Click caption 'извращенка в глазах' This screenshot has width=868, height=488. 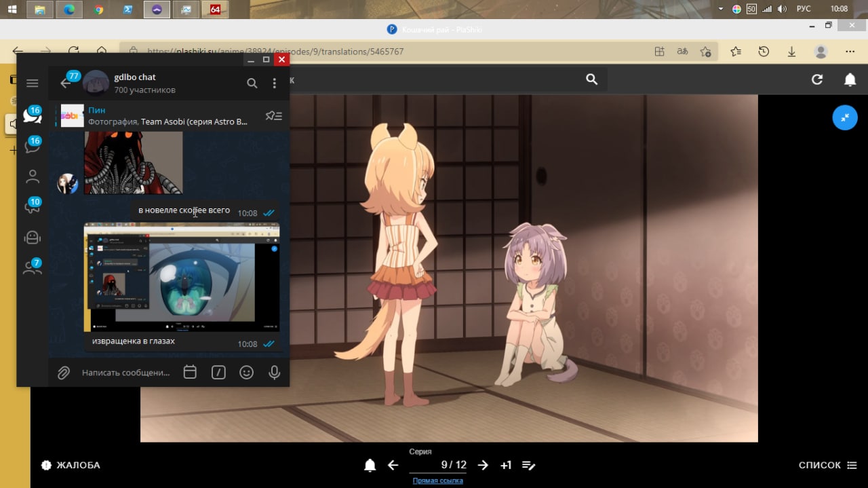tap(134, 341)
